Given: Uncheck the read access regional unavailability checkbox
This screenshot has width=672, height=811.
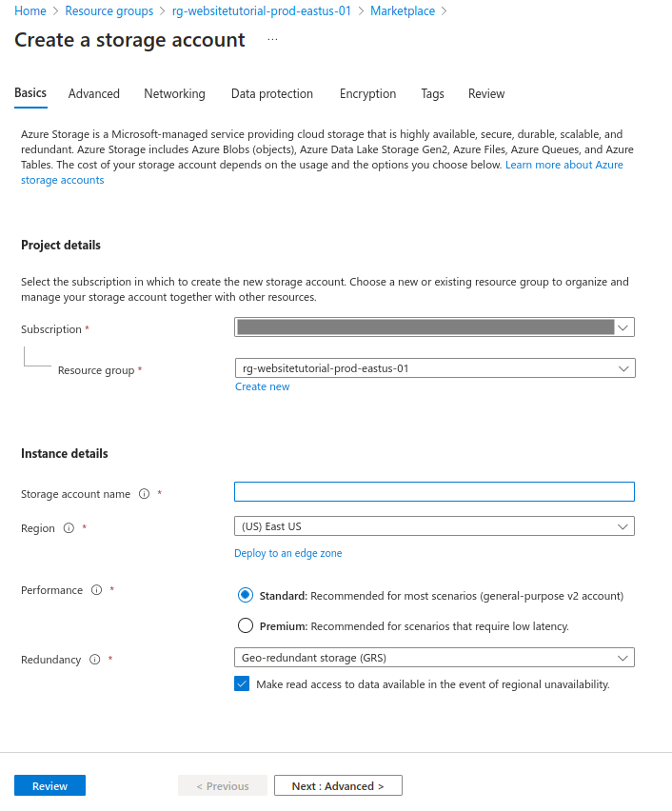Looking at the screenshot, I should point(242,683).
